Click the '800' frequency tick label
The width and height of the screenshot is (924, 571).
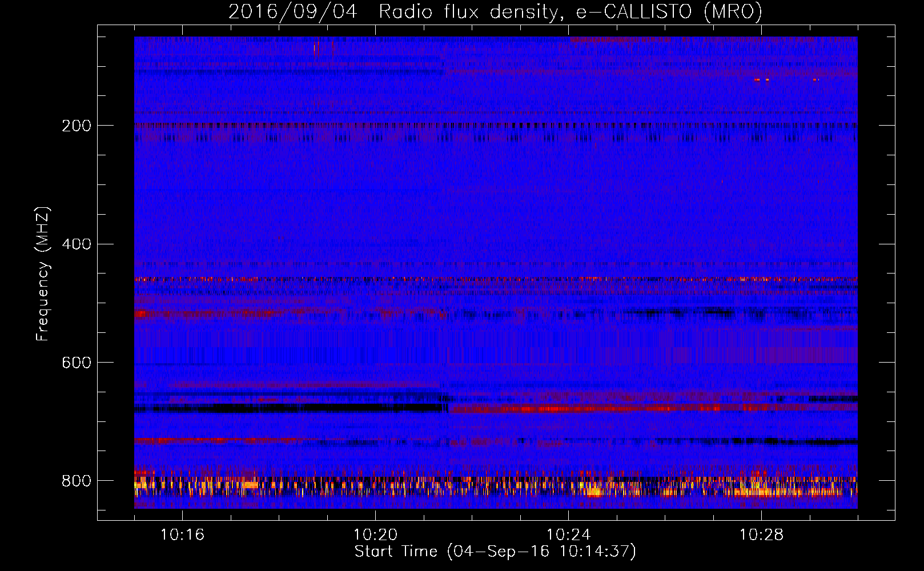77,481
